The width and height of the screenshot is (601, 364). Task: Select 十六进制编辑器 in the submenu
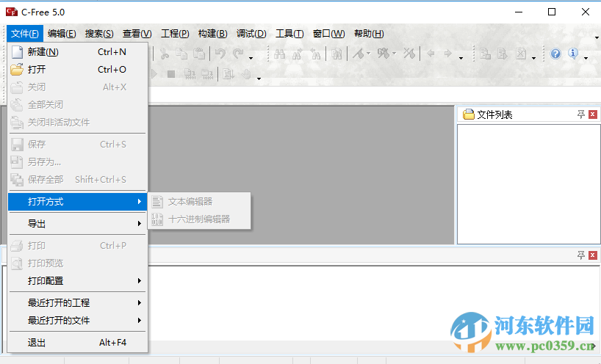coord(199,219)
